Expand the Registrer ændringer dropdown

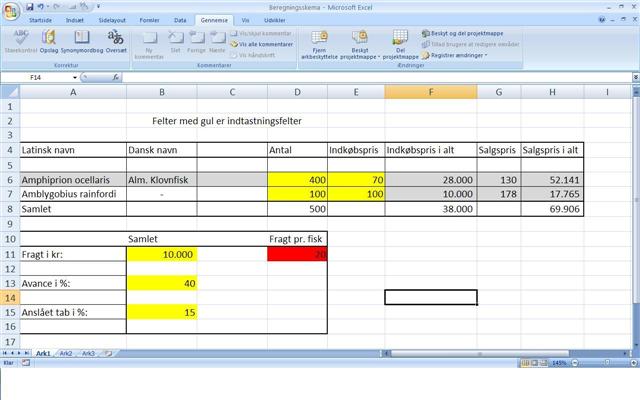point(458,55)
